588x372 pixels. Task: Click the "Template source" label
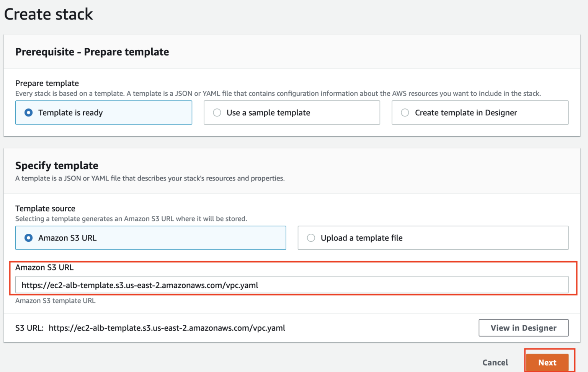[45, 208]
